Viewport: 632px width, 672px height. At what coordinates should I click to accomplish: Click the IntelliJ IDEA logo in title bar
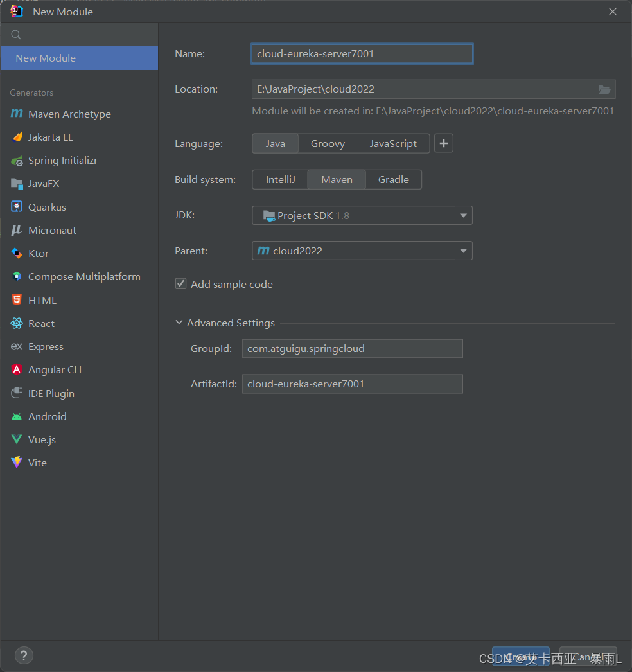[17, 12]
